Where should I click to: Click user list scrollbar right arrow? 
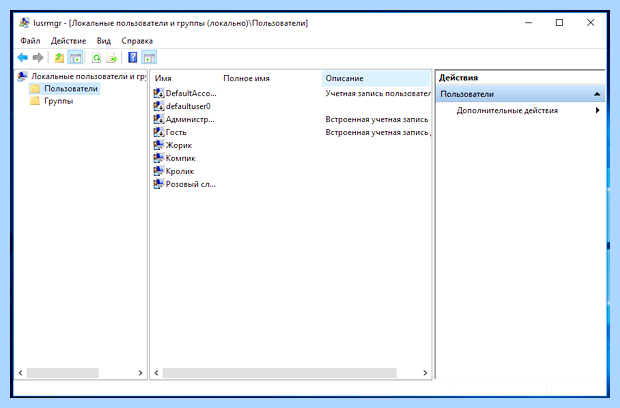click(x=425, y=373)
